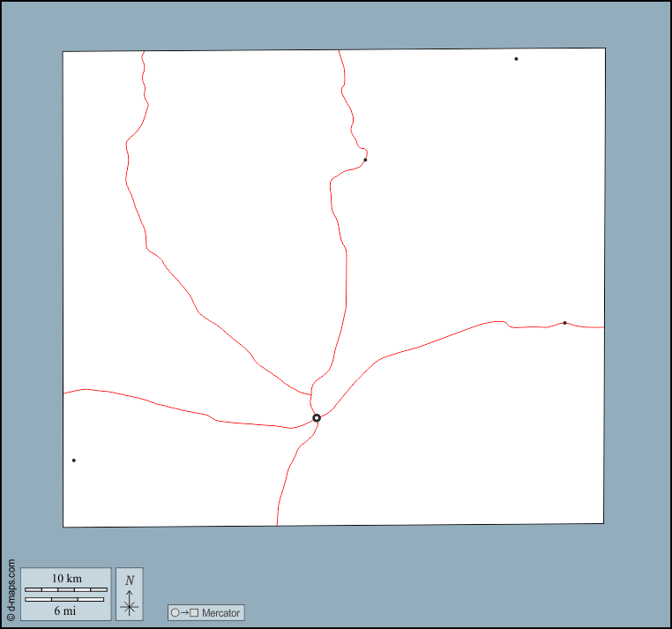Screen dimensions: 672x629
Task: Click the letter N above the compass arrow
Action: coord(130,580)
